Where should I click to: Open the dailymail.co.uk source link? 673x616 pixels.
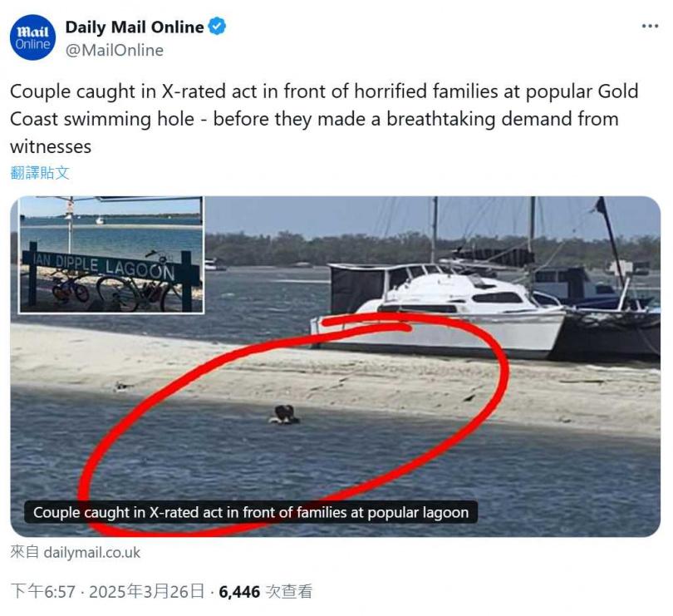92,553
